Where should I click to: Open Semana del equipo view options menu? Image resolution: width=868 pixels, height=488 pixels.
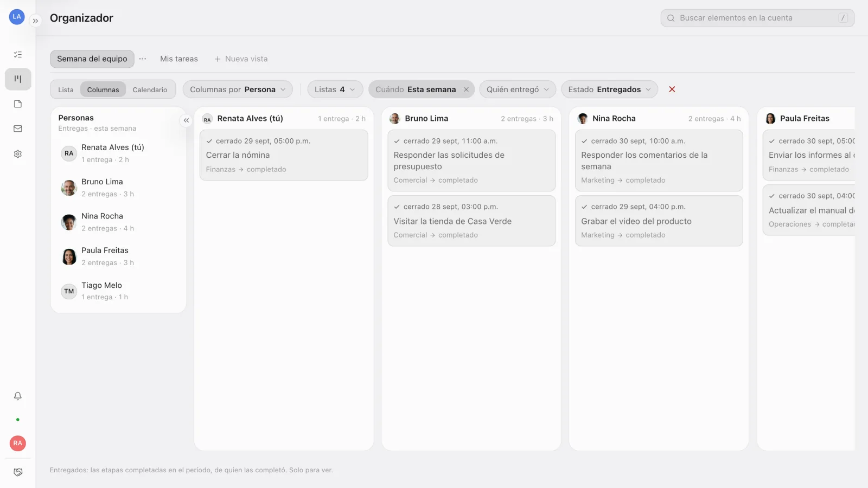(143, 59)
